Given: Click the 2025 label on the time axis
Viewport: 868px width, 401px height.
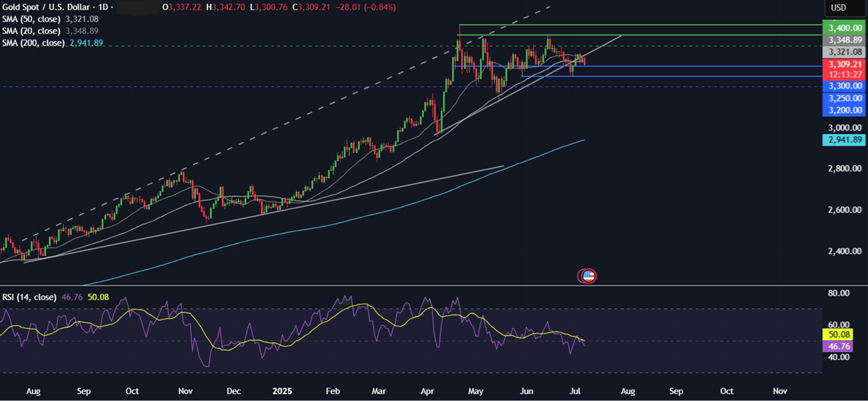Looking at the screenshot, I should 284,390.
